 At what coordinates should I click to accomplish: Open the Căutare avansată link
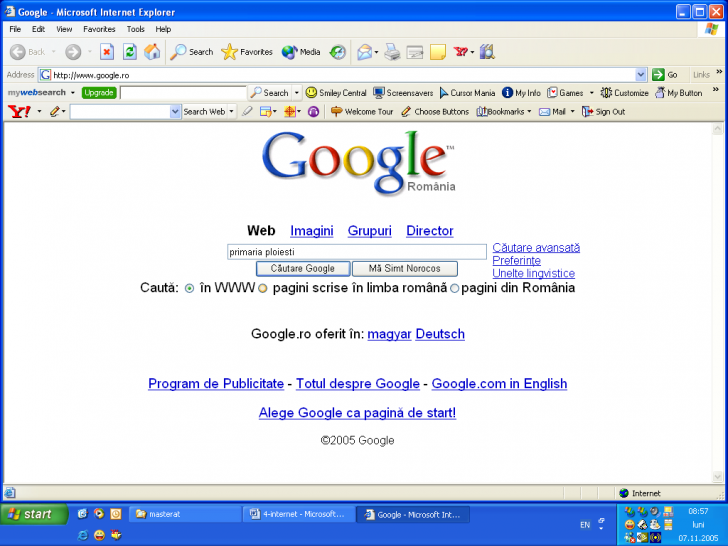pos(536,248)
